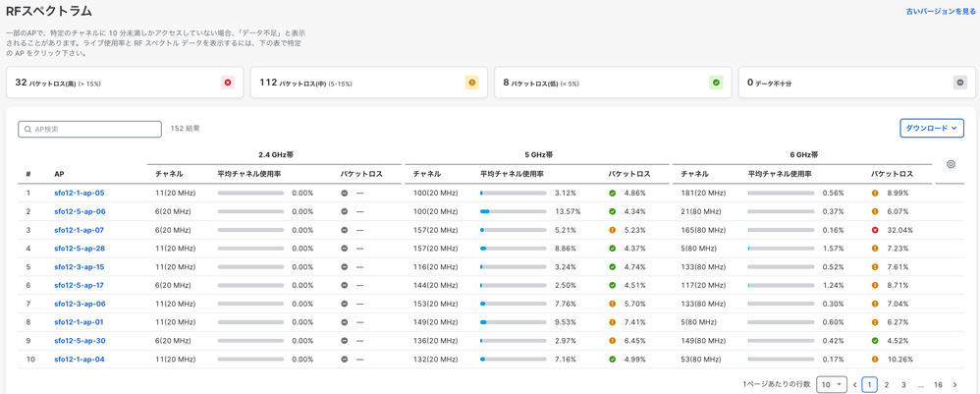Click the red high packet loss icon
This screenshot has height=394, width=980.
click(228, 83)
